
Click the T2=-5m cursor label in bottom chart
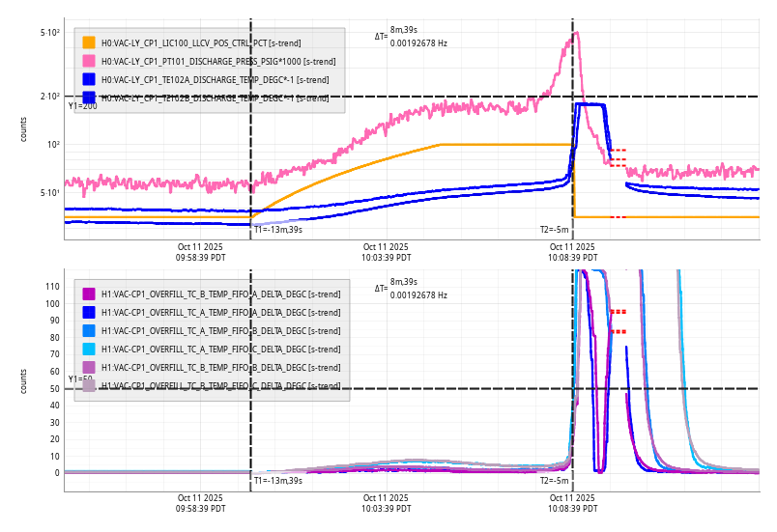coord(554,480)
